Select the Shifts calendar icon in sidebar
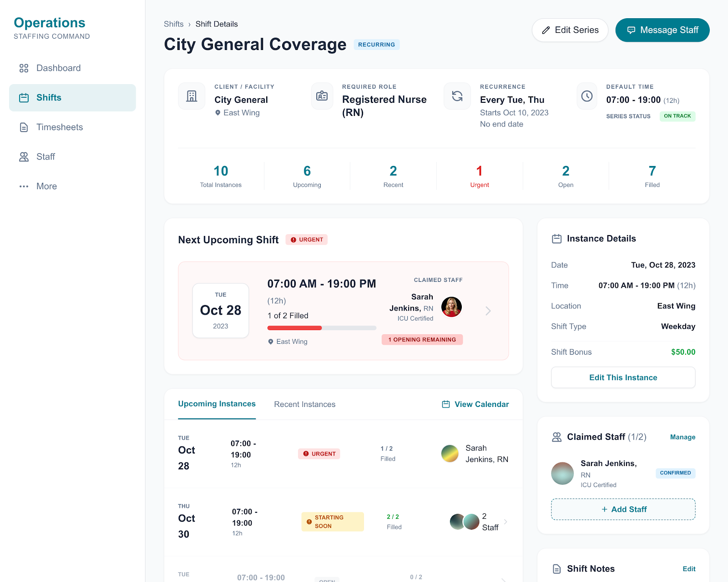 [x=24, y=98]
